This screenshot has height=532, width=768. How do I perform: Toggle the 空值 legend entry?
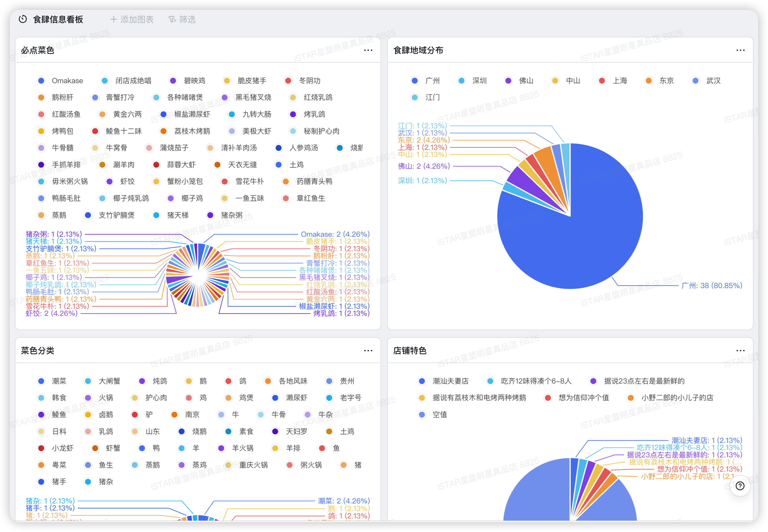[x=433, y=415]
